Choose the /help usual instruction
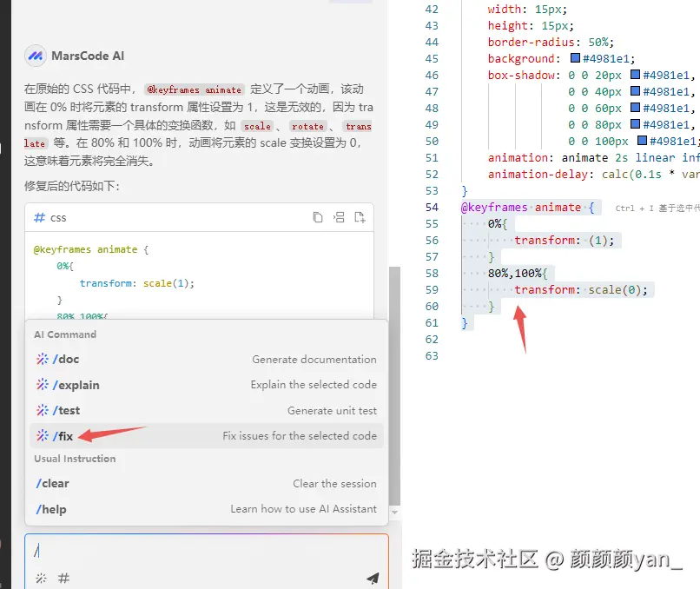This screenshot has width=700, height=589. (206, 509)
